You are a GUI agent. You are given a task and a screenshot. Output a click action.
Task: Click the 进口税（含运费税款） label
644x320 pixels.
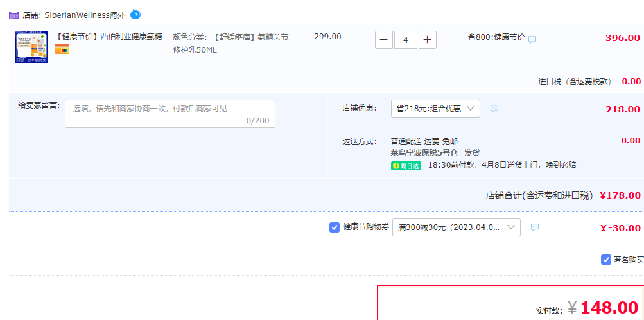click(575, 82)
